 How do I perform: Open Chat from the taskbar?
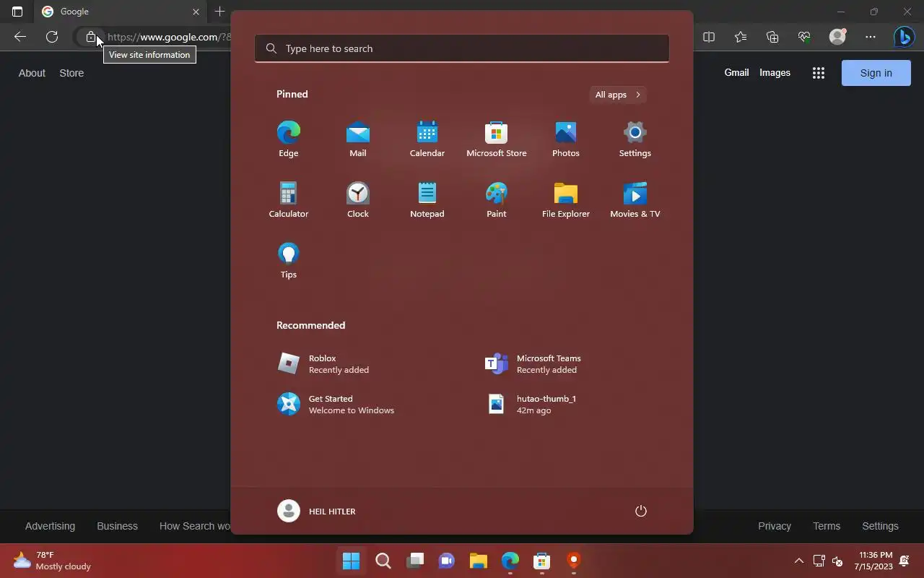[447, 561]
